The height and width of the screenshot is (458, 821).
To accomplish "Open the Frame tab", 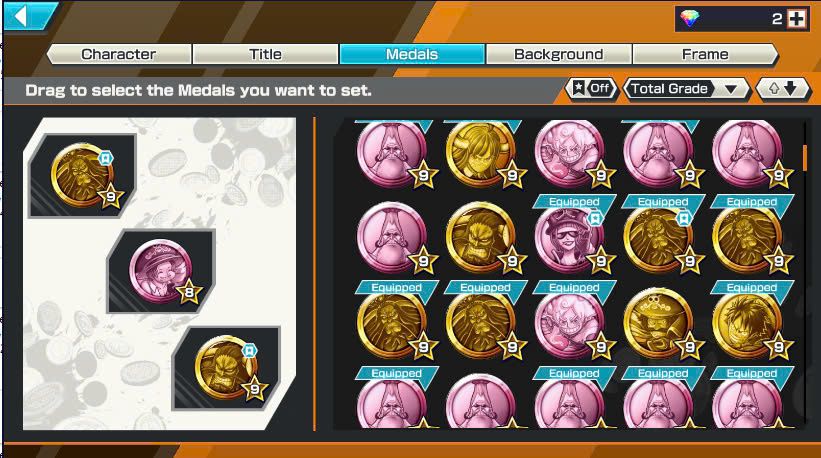I will (x=705, y=54).
